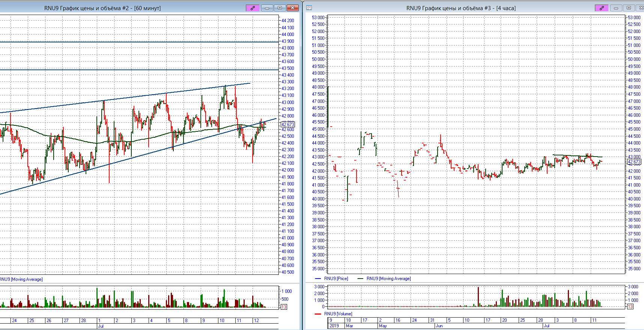Viewport: 644px width, 330px height.
Task: Click the pink link icon on 60-minute chart
Action: 253,8
